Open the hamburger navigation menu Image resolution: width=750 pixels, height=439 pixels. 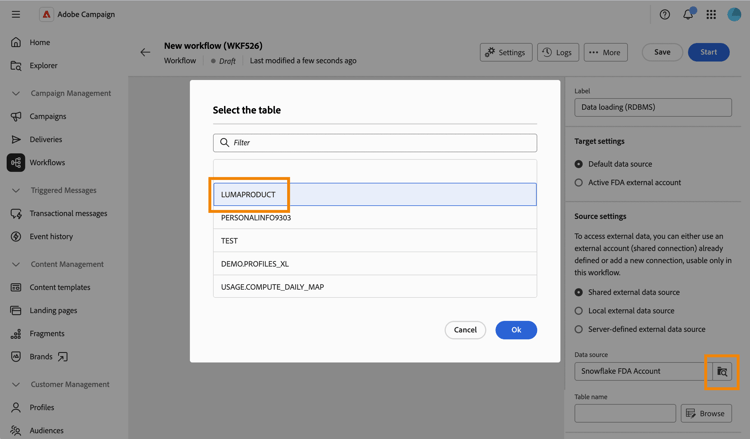coord(16,14)
